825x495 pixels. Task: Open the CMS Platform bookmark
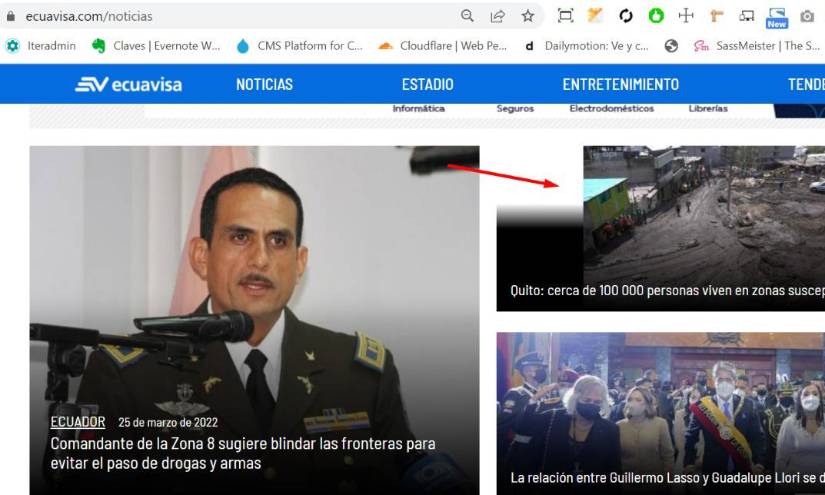[x=299, y=46]
